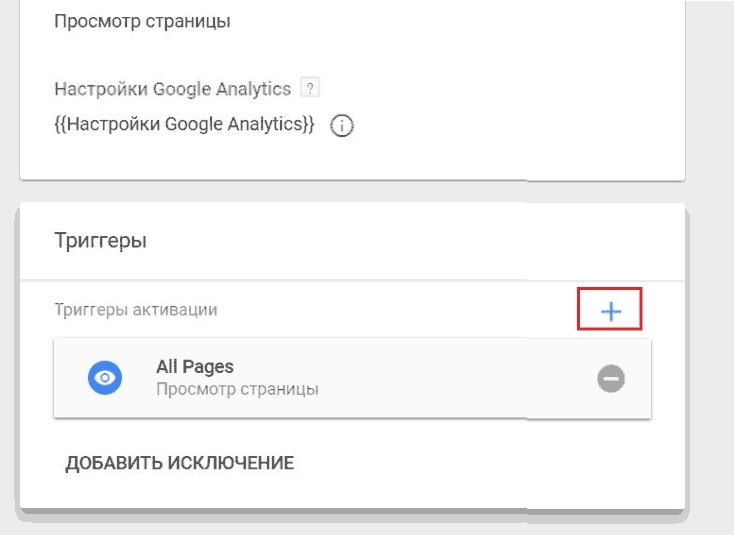Click the blue eye icon of All Pages
Image resolution: width=734 pixels, height=535 pixels.
(x=105, y=377)
